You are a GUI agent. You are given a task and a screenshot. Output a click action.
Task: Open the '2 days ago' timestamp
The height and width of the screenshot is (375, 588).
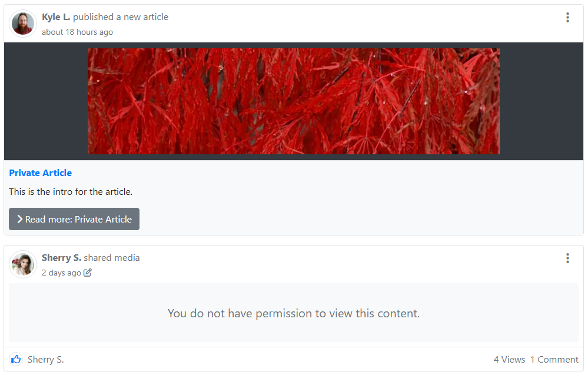click(61, 273)
